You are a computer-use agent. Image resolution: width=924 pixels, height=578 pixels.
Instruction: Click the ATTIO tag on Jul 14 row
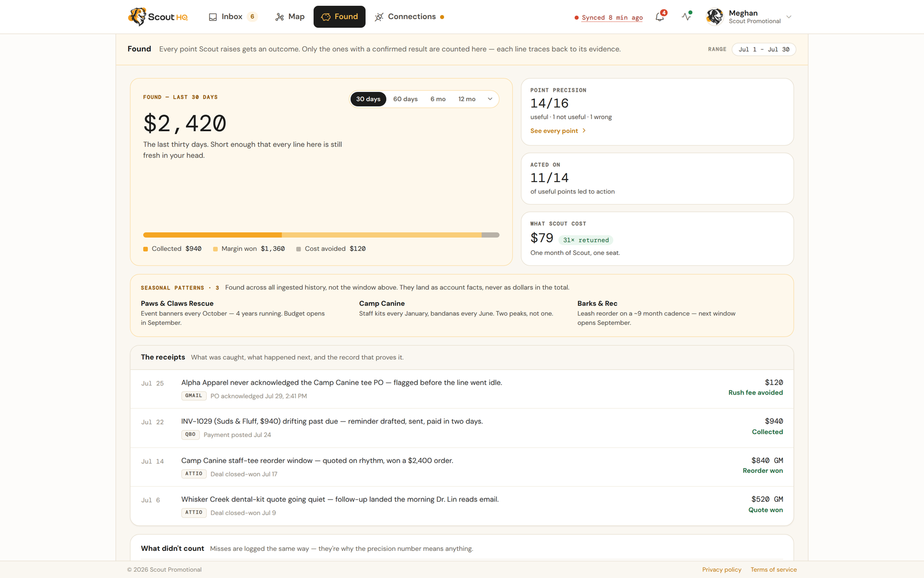pos(194,474)
